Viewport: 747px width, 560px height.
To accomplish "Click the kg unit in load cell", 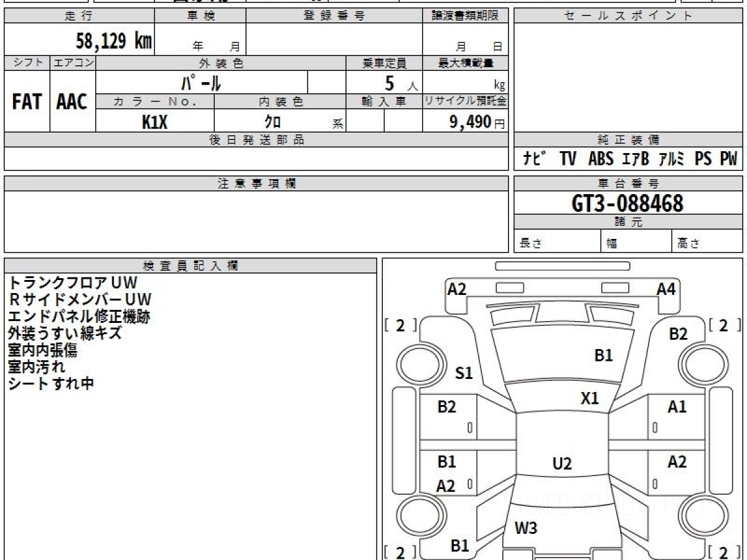I will [499, 86].
